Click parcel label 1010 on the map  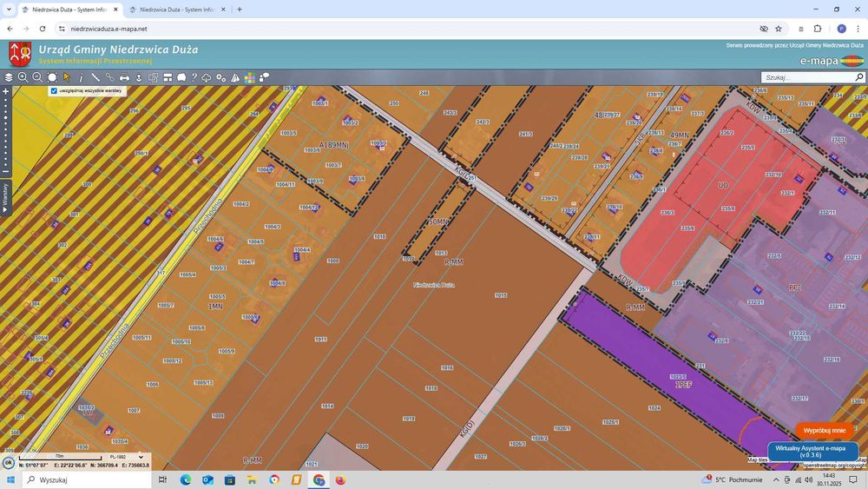[x=380, y=236]
